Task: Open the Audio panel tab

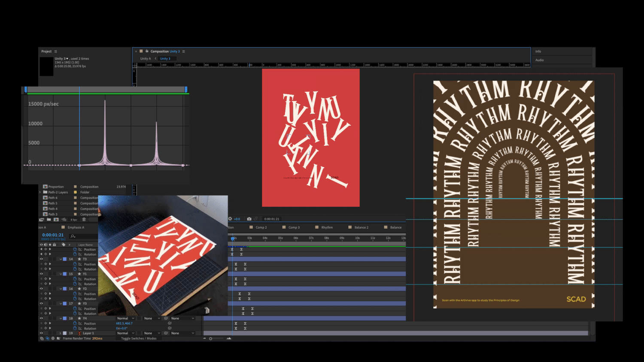Action: click(x=540, y=60)
